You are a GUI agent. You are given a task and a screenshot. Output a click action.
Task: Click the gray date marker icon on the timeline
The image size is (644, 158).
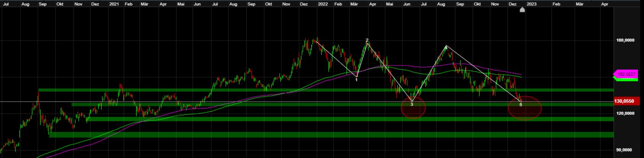[x=522, y=10]
